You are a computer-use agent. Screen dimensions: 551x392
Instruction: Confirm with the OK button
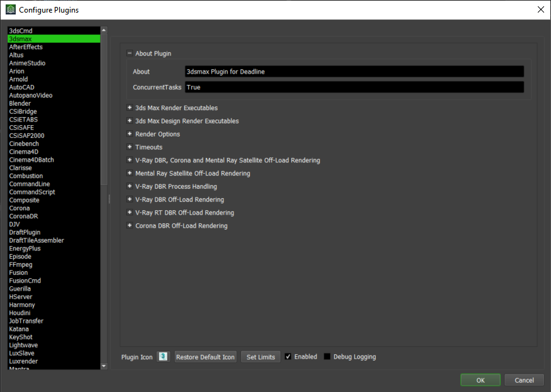click(x=481, y=380)
